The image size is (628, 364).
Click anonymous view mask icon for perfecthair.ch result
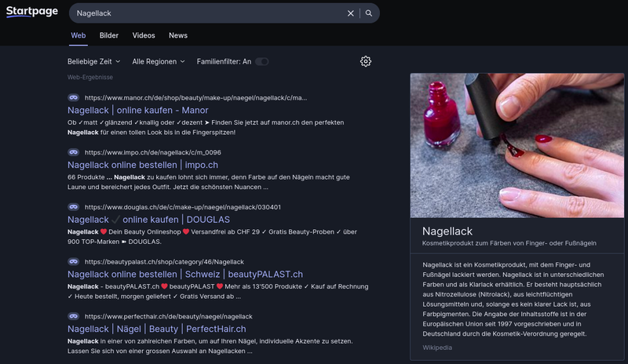[x=73, y=316]
